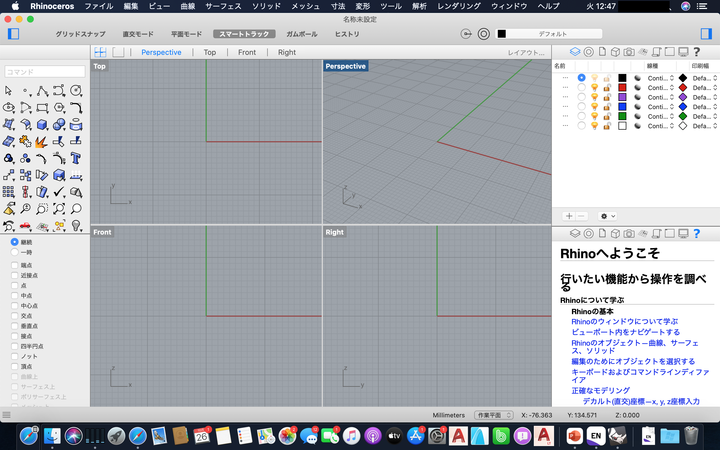Enable the 四半円点 osnap checkbox
Screen dimensions: 720x450
(x=14, y=346)
